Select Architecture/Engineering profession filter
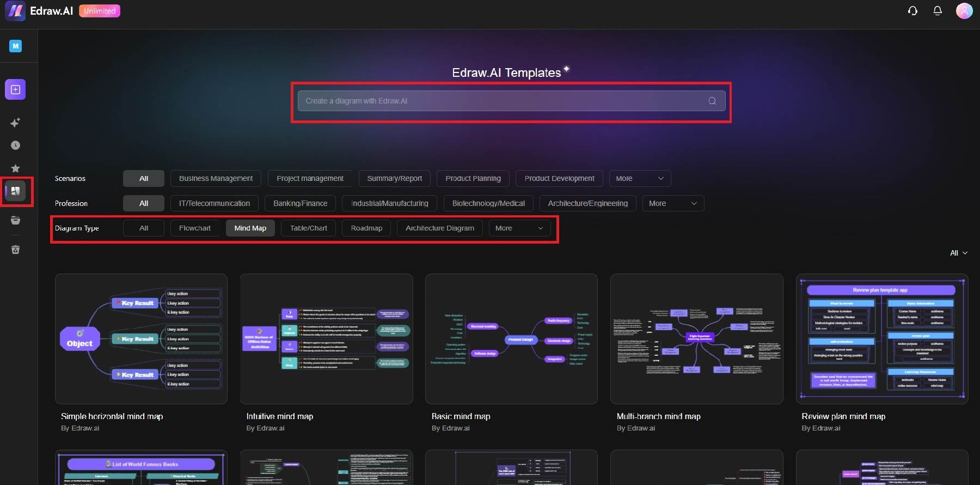 pyautogui.click(x=588, y=203)
